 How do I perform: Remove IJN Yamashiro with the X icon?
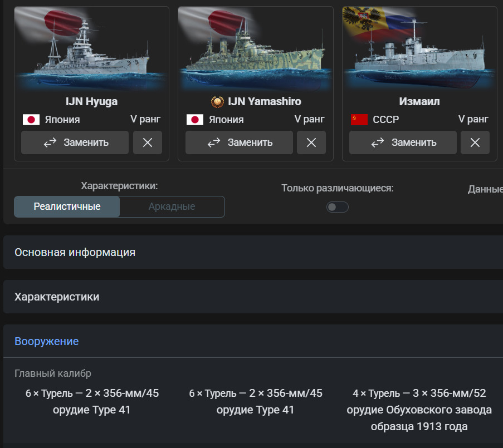311,142
